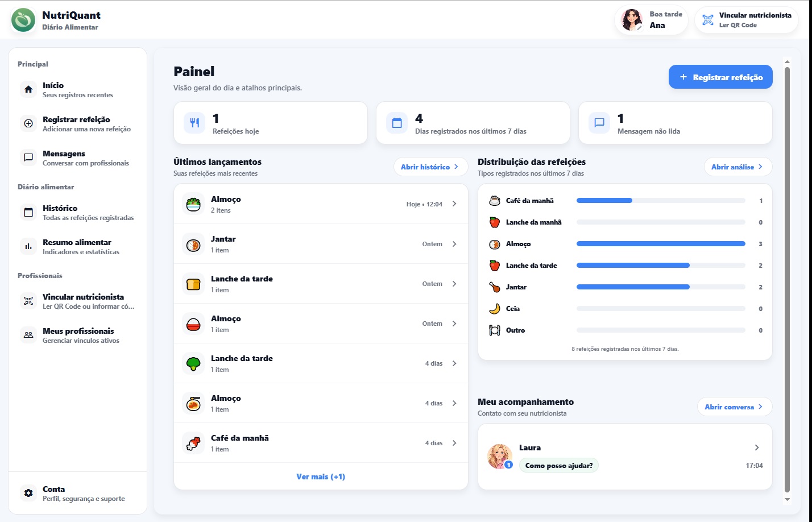Click the plate icon of the Jantar entry
Viewport: 812px width, 522px height.
pos(194,244)
